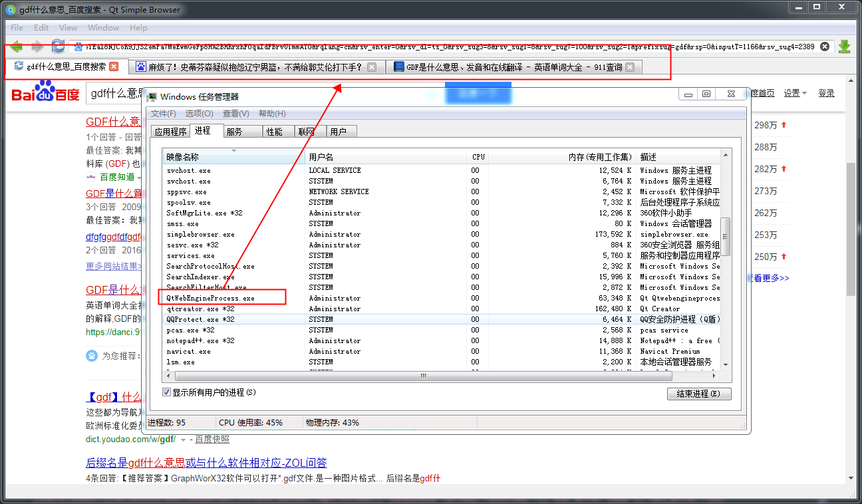Select the QtWebEngineProcess.exe process row
Image resolution: width=862 pixels, height=504 pixels.
(x=442, y=298)
